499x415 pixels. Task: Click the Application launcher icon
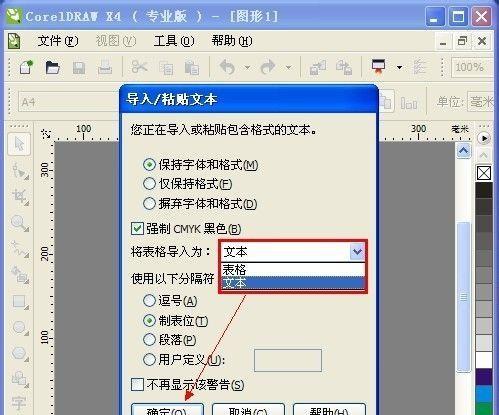[379, 67]
